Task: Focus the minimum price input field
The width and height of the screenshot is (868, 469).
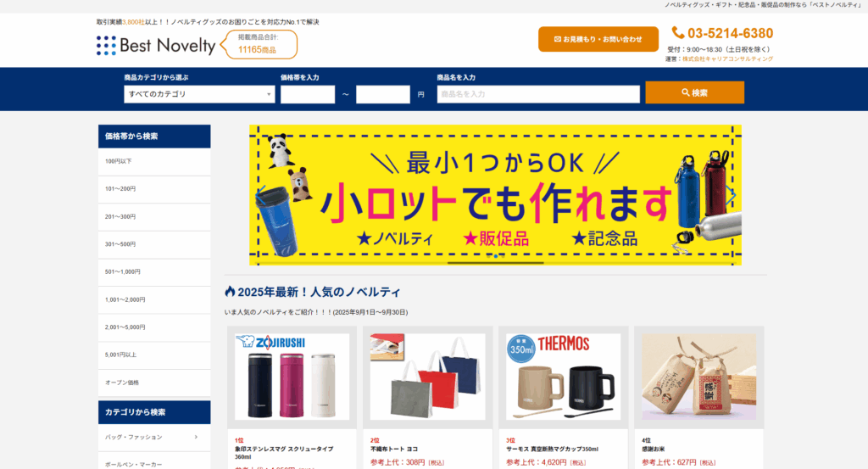Action: (x=308, y=94)
